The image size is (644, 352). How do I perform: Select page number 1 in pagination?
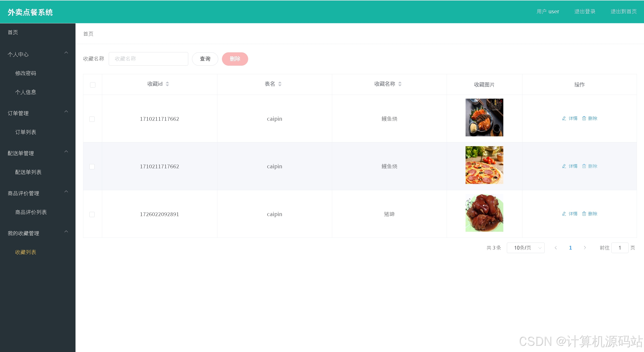(570, 248)
